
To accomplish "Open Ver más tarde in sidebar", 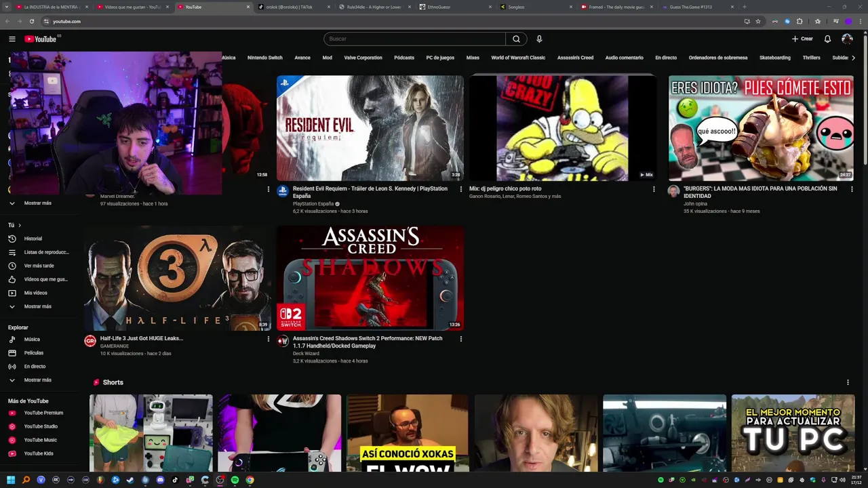I will click(38, 266).
